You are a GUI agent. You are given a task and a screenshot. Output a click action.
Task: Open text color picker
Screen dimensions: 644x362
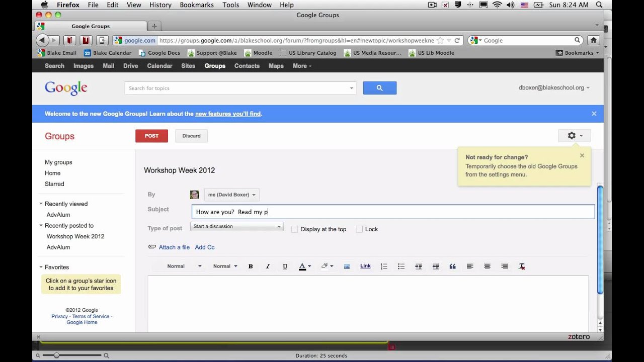point(305,266)
